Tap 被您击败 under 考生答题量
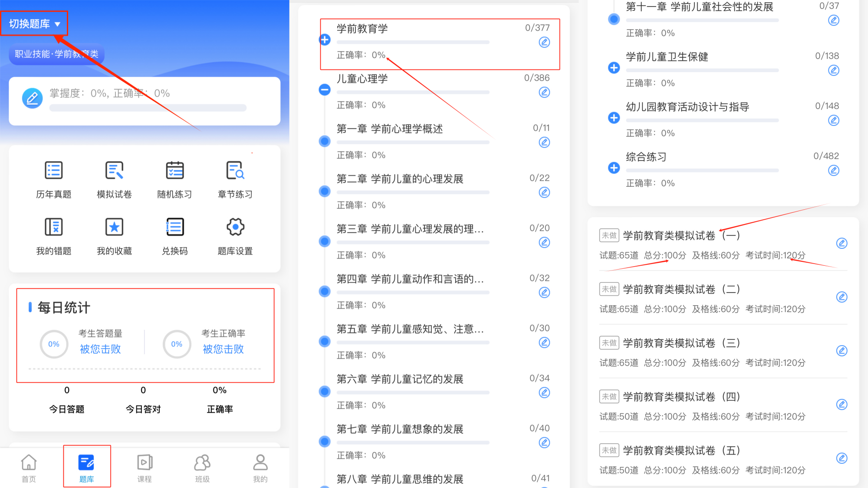 (x=100, y=349)
